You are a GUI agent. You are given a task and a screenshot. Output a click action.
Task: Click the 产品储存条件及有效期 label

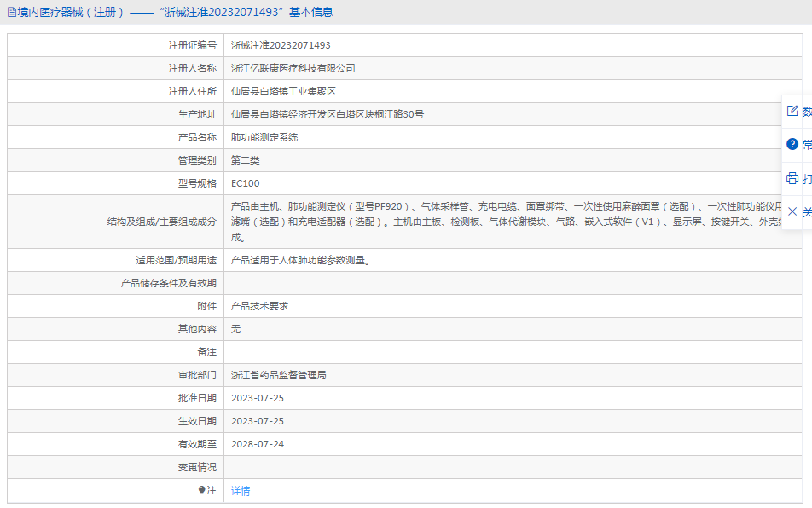pyautogui.click(x=168, y=283)
